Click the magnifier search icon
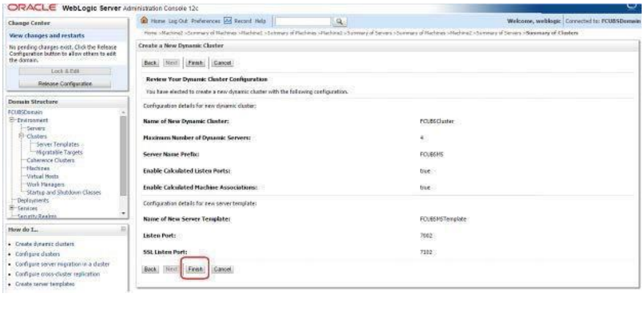Image resolution: width=644 pixels, height=323 pixels. pyautogui.click(x=339, y=21)
